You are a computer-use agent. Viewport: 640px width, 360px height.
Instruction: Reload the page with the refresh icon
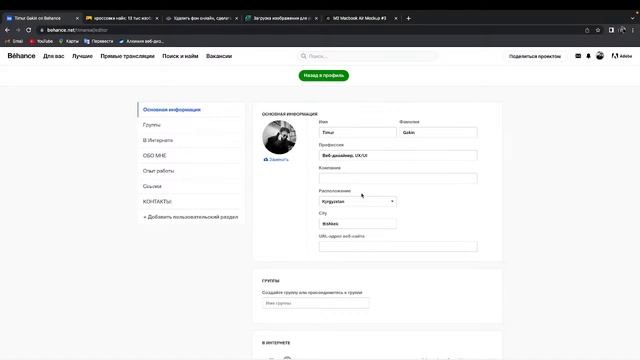coord(29,30)
